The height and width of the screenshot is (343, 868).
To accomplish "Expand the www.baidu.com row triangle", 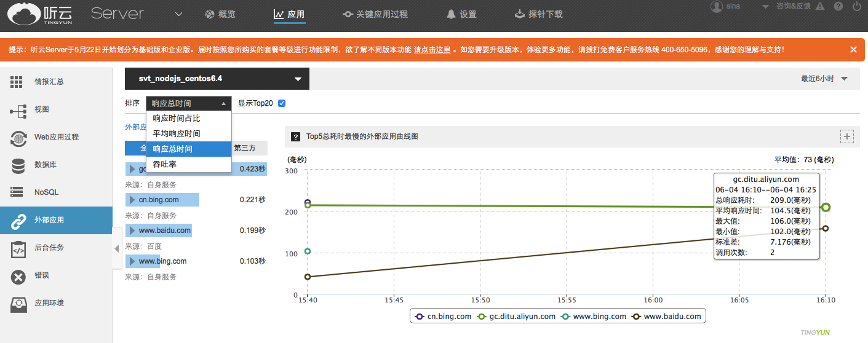I will pyautogui.click(x=132, y=231).
